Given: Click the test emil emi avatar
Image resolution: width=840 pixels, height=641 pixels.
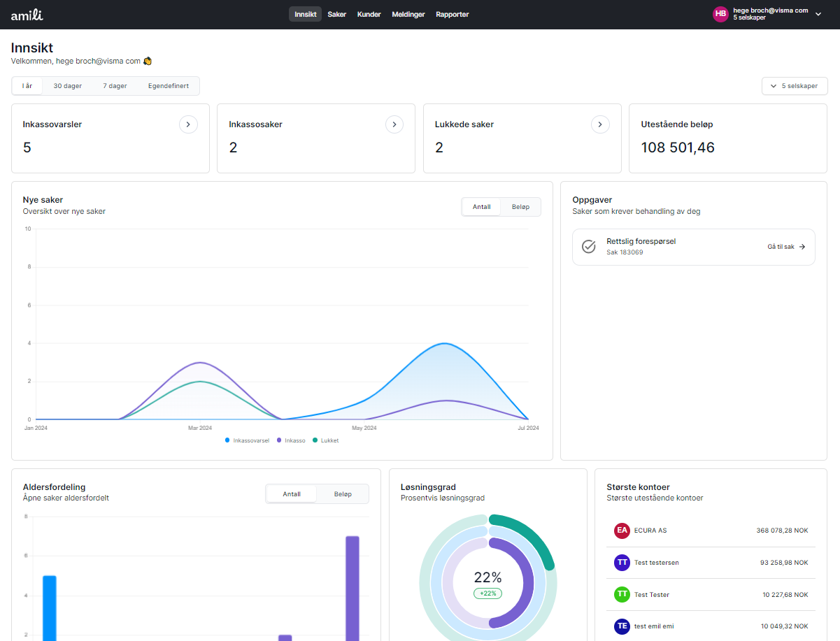Looking at the screenshot, I should click(x=622, y=626).
